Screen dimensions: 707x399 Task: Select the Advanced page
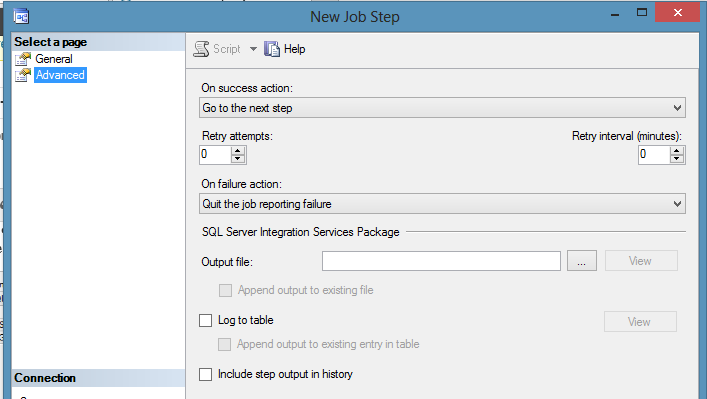pos(60,75)
